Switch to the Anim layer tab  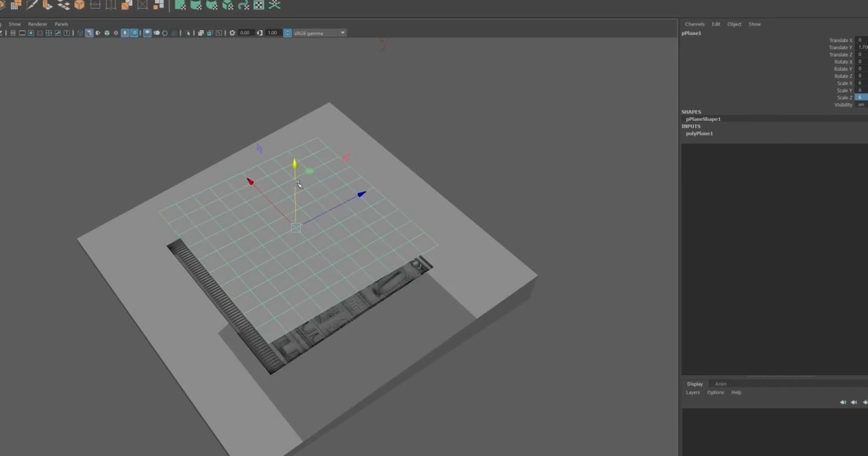720,384
